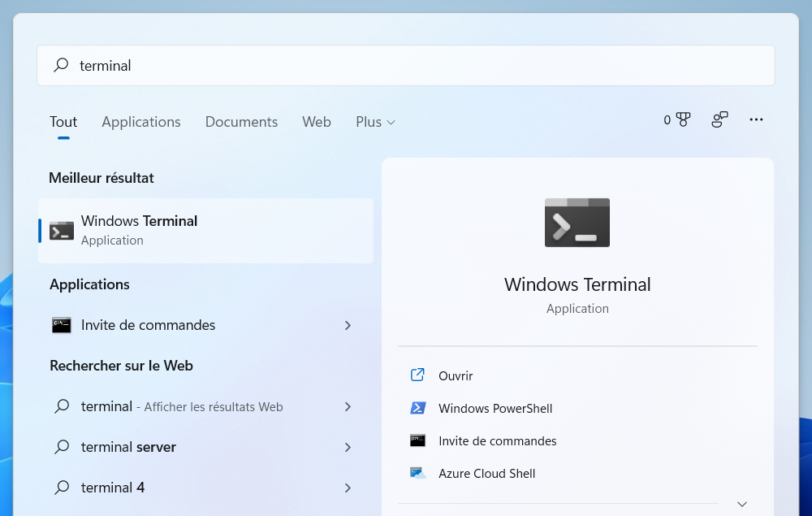Launch Azure Cloud Shell from preview actions
This screenshot has width=812, height=516.
coord(486,474)
